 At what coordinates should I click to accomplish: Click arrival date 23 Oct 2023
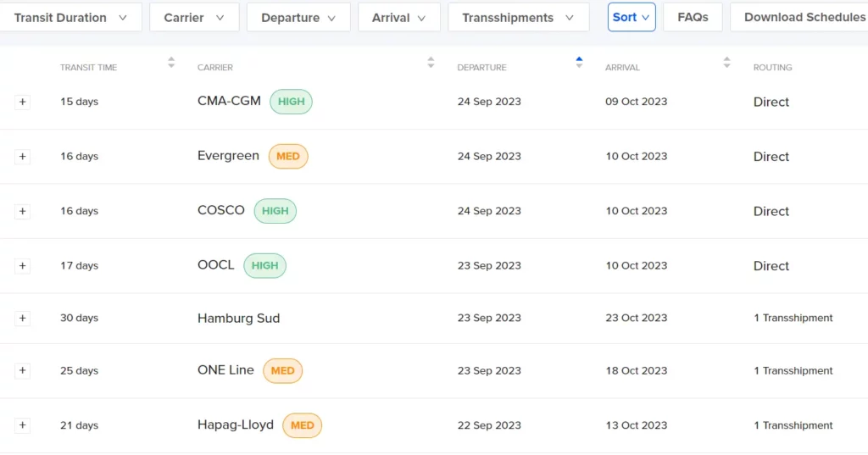(636, 319)
